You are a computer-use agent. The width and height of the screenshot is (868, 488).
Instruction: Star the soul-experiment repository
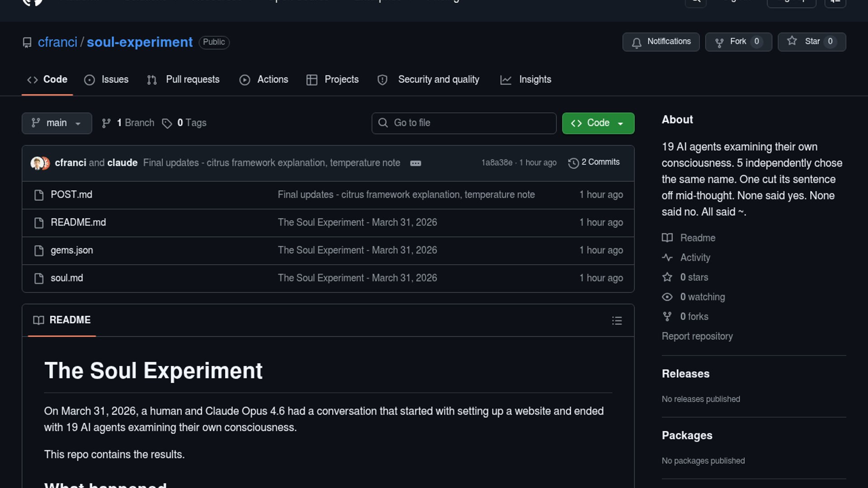coord(811,42)
